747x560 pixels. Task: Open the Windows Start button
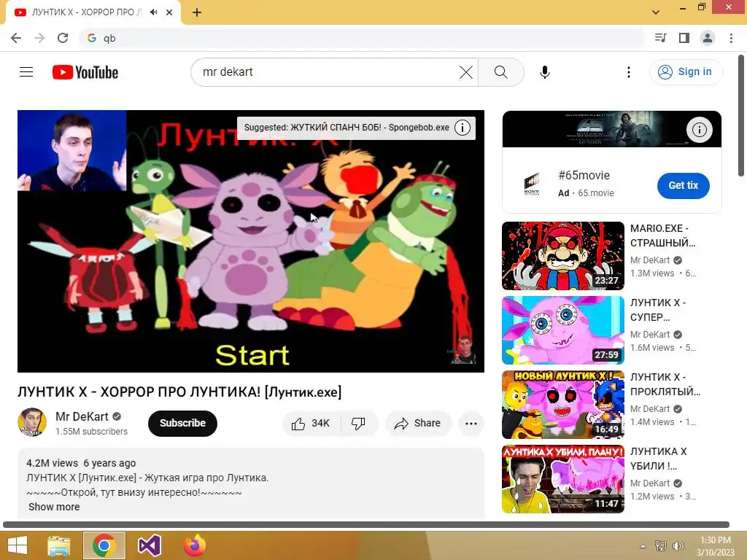point(18,545)
